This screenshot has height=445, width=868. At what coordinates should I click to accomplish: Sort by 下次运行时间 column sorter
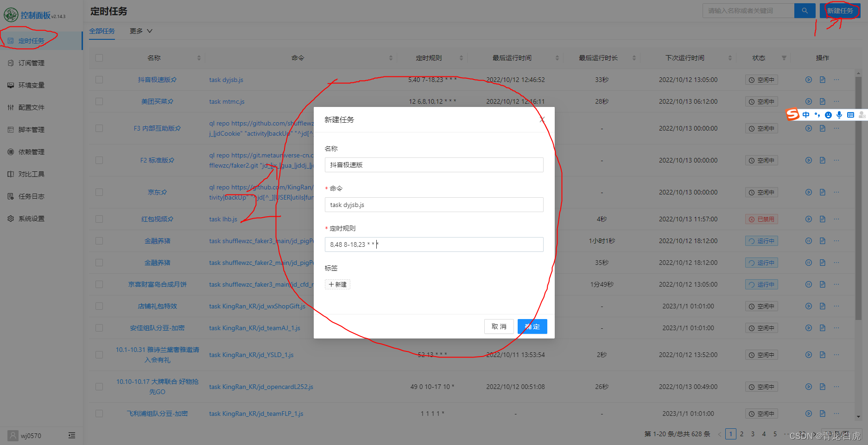click(x=730, y=58)
